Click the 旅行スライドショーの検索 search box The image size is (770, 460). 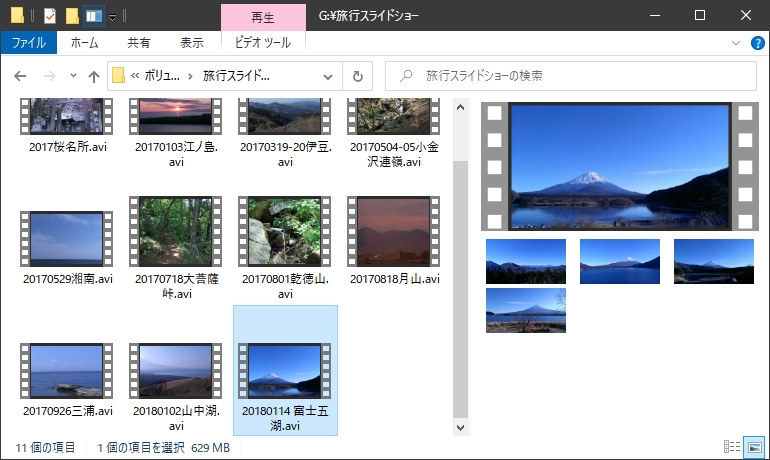click(571, 76)
